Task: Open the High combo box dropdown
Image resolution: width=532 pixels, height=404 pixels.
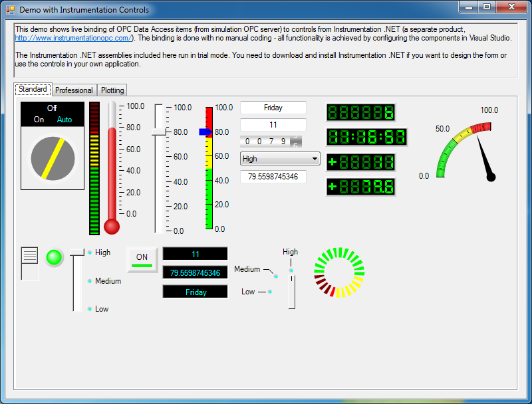Action: pos(315,159)
